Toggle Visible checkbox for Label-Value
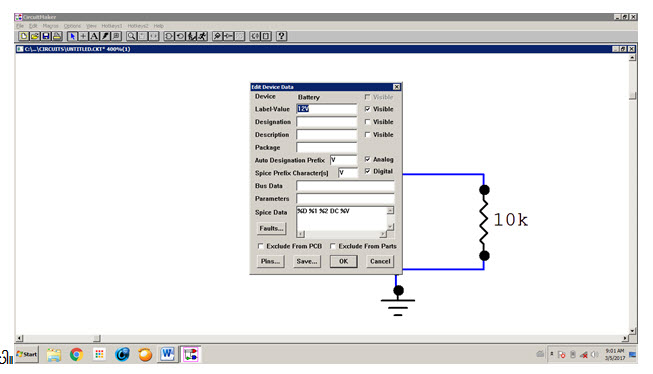The height and width of the screenshot is (374, 653). click(x=367, y=109)
